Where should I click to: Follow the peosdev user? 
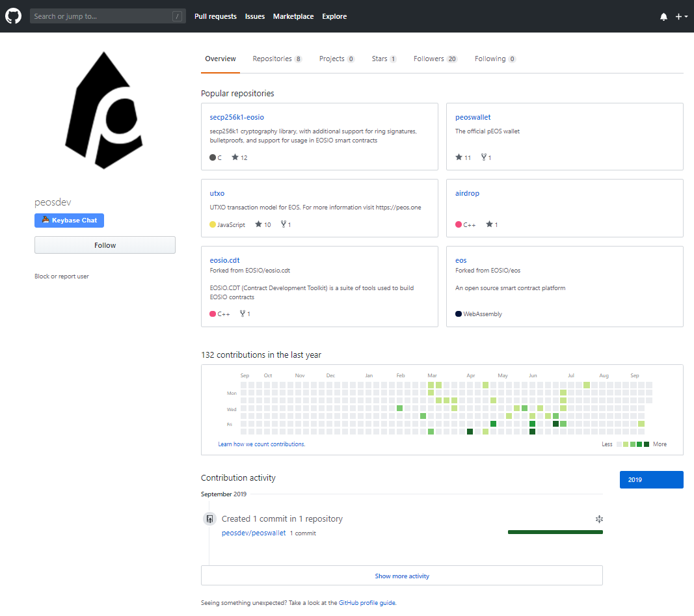click(x=105, y=245)
